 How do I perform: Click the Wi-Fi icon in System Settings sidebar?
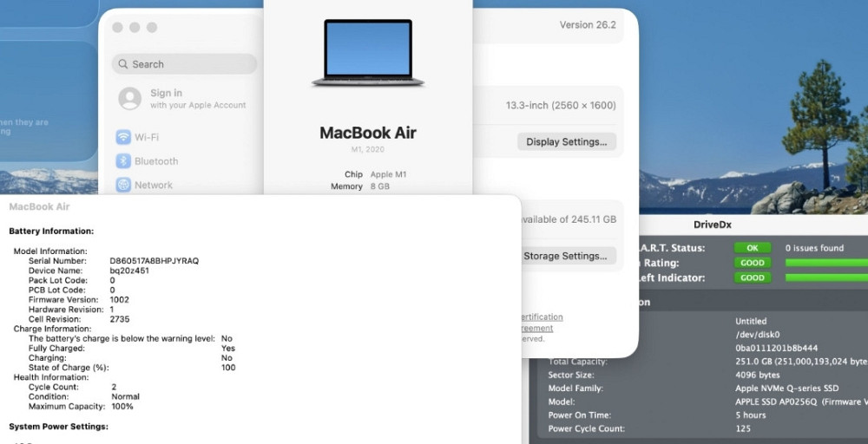pyautogui.click(x=123, y=136)
